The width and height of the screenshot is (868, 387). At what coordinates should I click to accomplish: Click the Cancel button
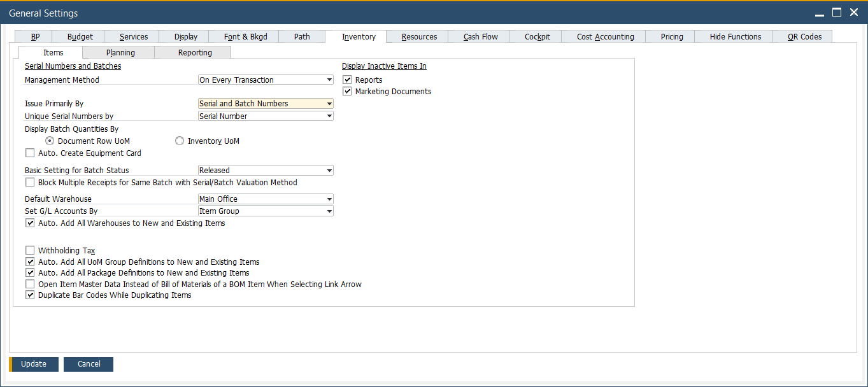tap(89, 364)
